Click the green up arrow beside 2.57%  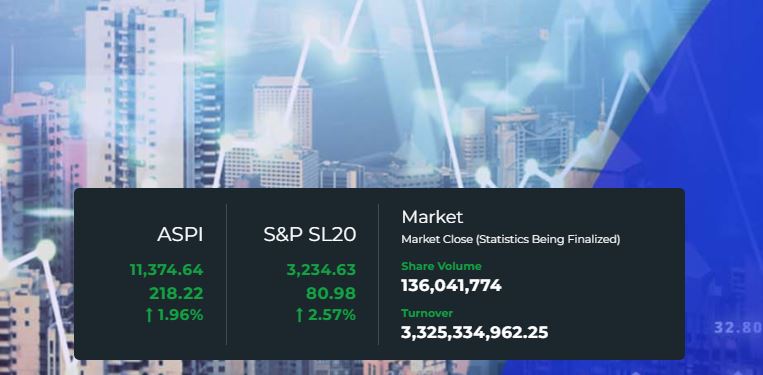click(x=299, y=315)
